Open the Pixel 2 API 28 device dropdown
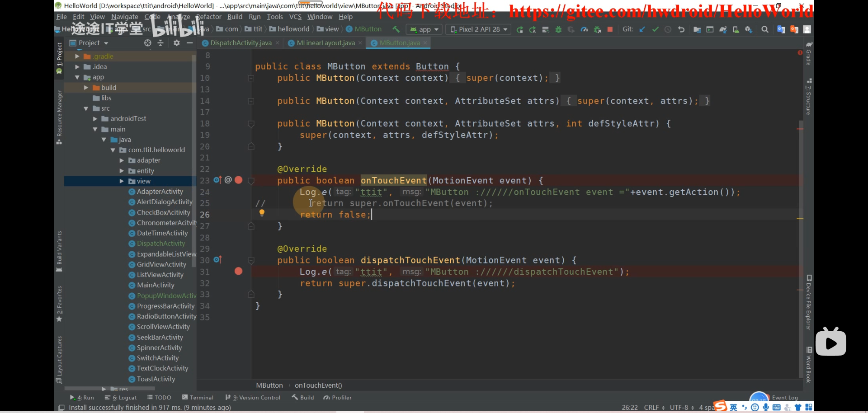The height and width of the screenshot is (413, 868). [x=478, y=29]
